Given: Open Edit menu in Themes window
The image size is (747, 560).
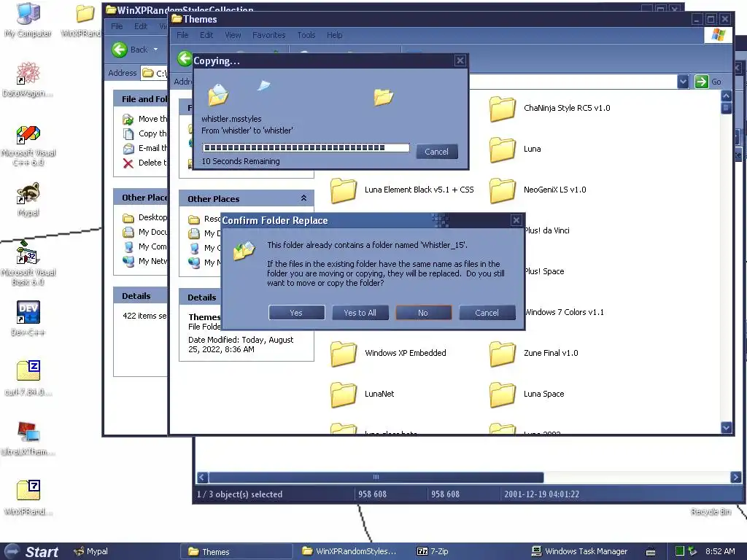Looking at the screenshot, I should coord(206,35).
